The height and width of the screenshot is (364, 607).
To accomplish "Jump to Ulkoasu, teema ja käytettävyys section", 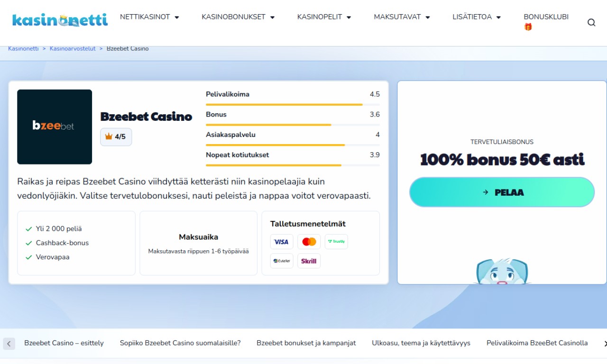I will coord(421,343).
